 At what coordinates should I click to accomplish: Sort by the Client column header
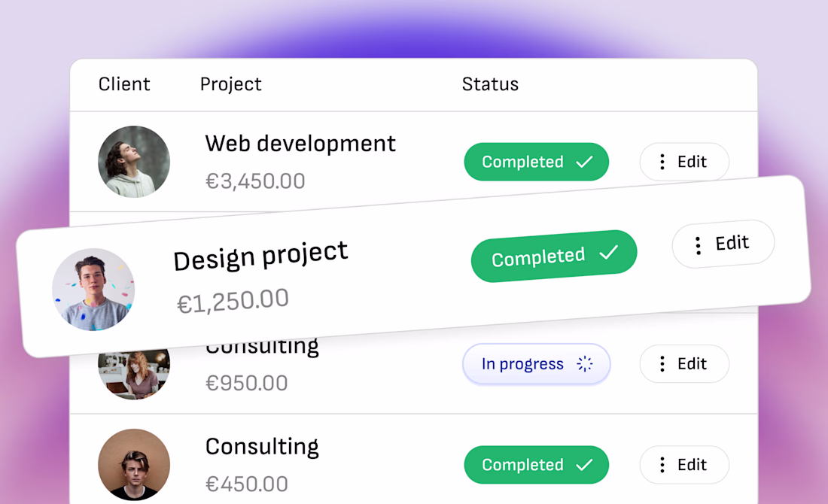click(124, 84)
